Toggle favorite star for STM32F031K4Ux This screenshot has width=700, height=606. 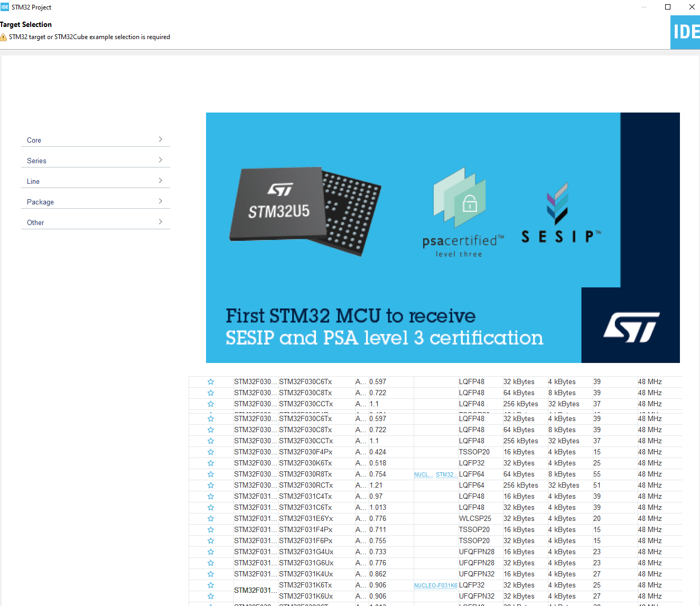tap(211, 574)
